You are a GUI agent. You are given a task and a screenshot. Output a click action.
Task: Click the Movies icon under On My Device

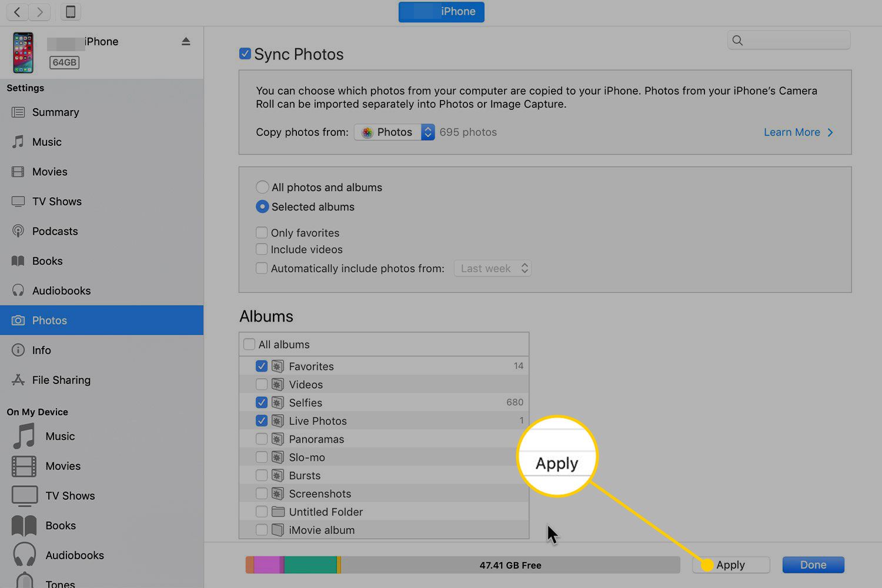(x=24, y=466)
